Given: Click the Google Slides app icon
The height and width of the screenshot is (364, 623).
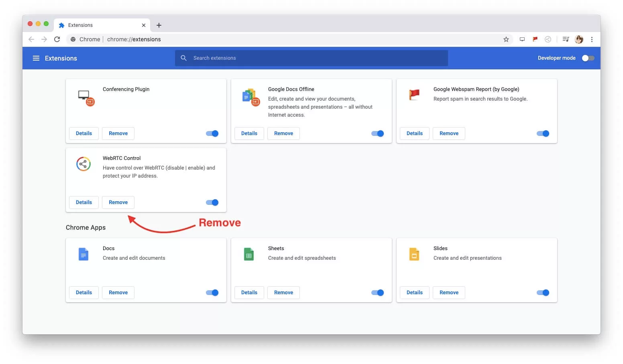Looking at the screenshot, I should (x=414, y=254).
